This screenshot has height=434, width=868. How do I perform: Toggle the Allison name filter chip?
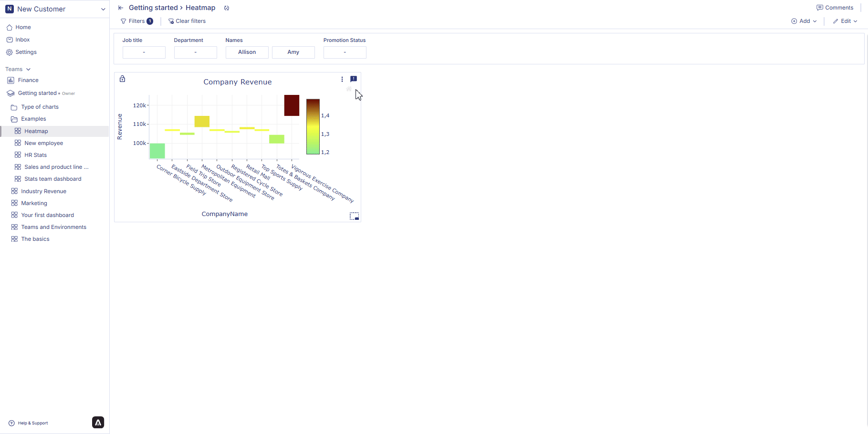pos(247,52)
